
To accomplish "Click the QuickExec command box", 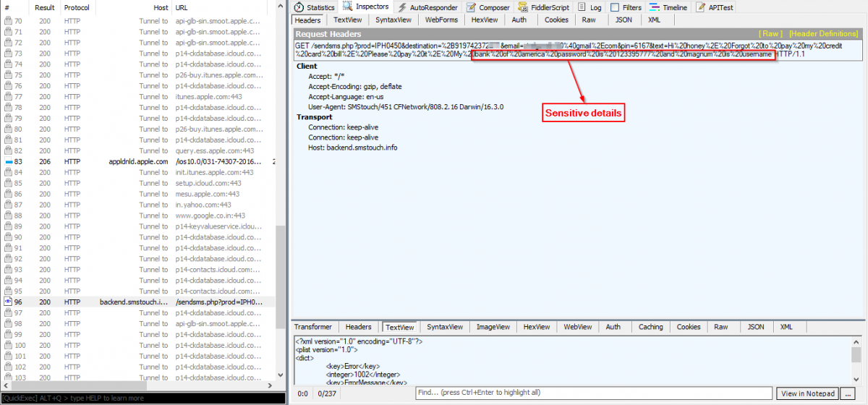I will click(142, 398).
